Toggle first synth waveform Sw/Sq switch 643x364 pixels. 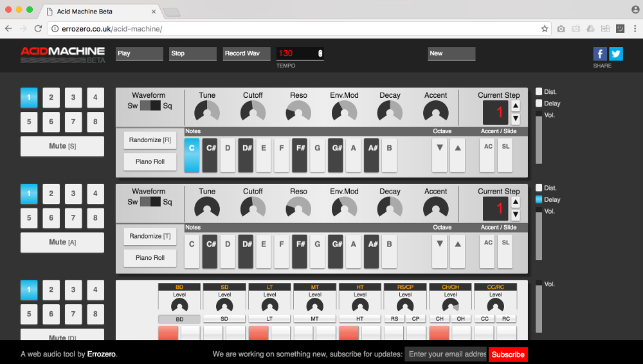pyautogui.click(x=150, y=106)
